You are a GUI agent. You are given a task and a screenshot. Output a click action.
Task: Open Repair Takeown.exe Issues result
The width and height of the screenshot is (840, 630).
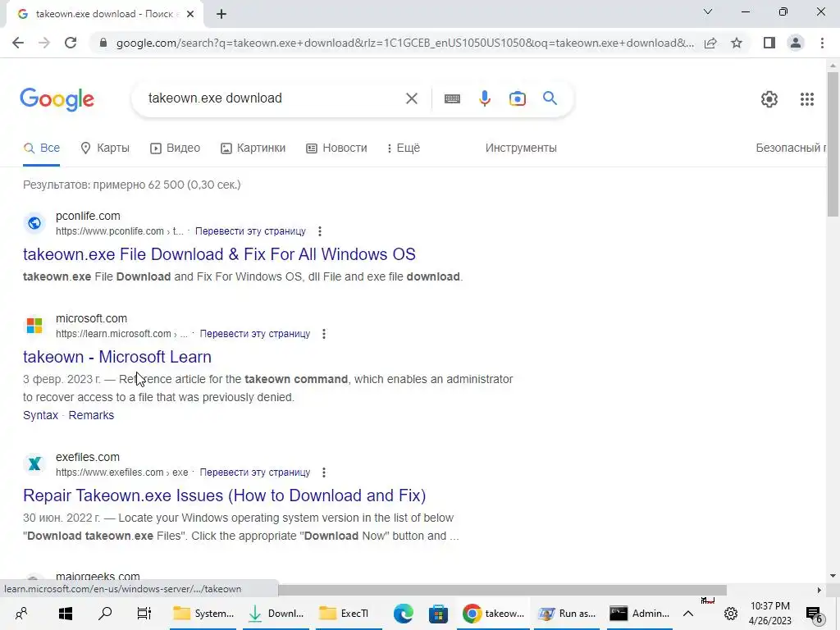pyautogui.click(x=225, y=495)
